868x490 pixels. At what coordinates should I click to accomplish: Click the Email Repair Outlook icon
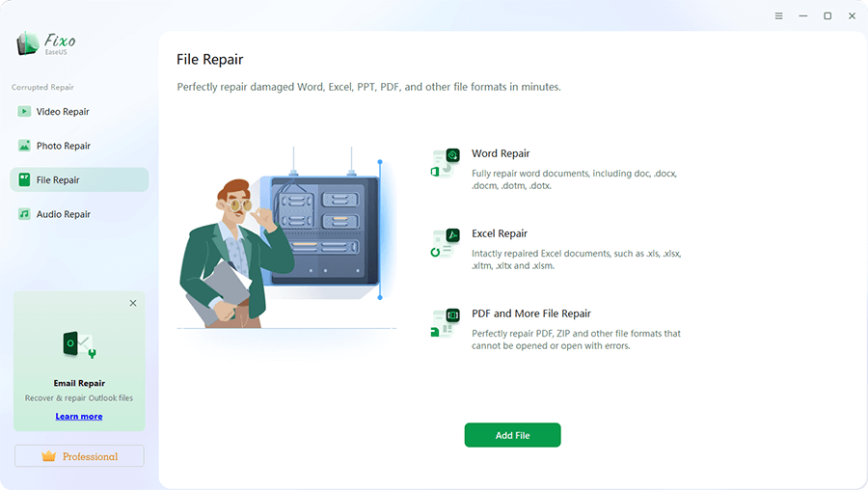coord(79,344)
